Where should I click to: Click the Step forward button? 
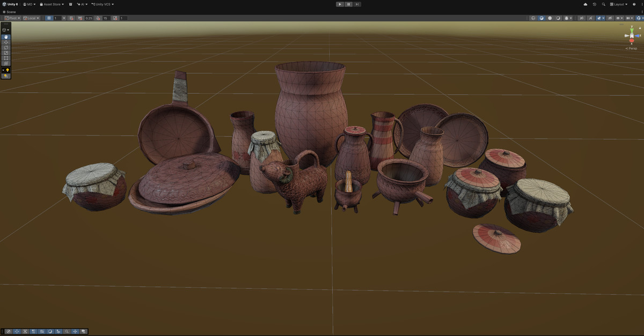coord(357,4)
